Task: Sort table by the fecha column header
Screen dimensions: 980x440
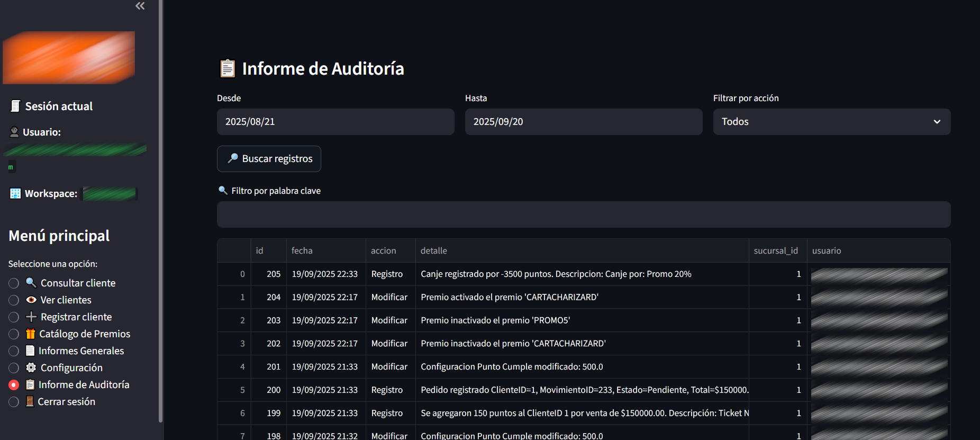Action: (302, 250)
